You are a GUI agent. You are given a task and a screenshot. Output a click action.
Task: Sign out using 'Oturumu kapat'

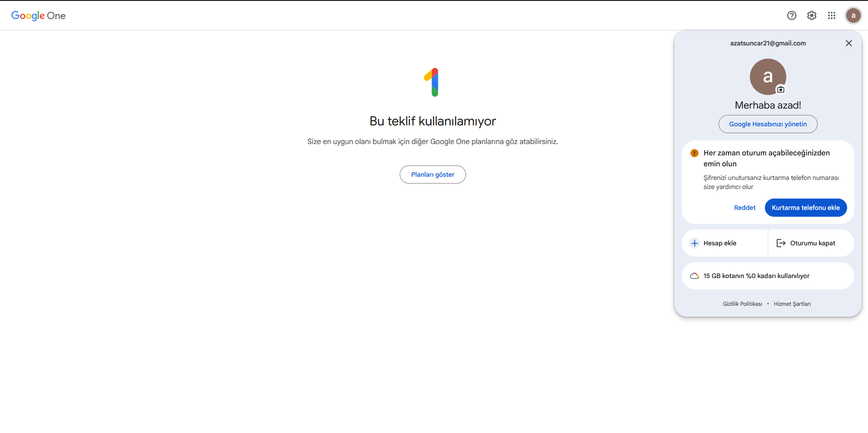811,243
